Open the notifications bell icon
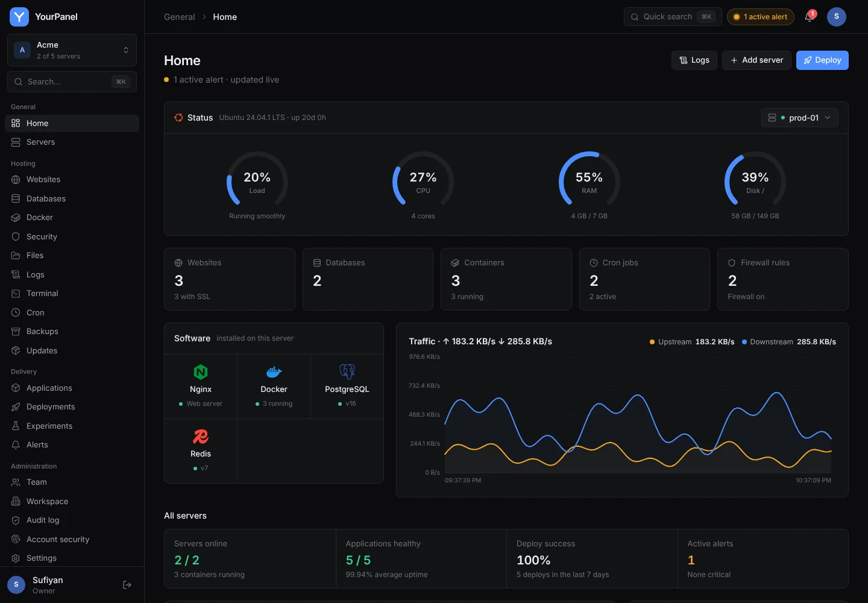868x603 pixels. point(810,17)
